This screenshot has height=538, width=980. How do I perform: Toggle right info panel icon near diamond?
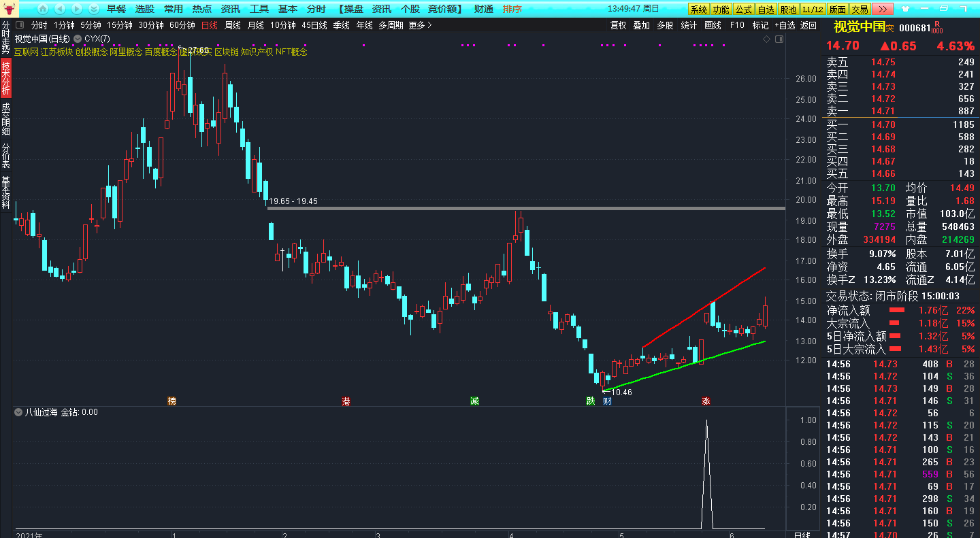click(779, 39)
